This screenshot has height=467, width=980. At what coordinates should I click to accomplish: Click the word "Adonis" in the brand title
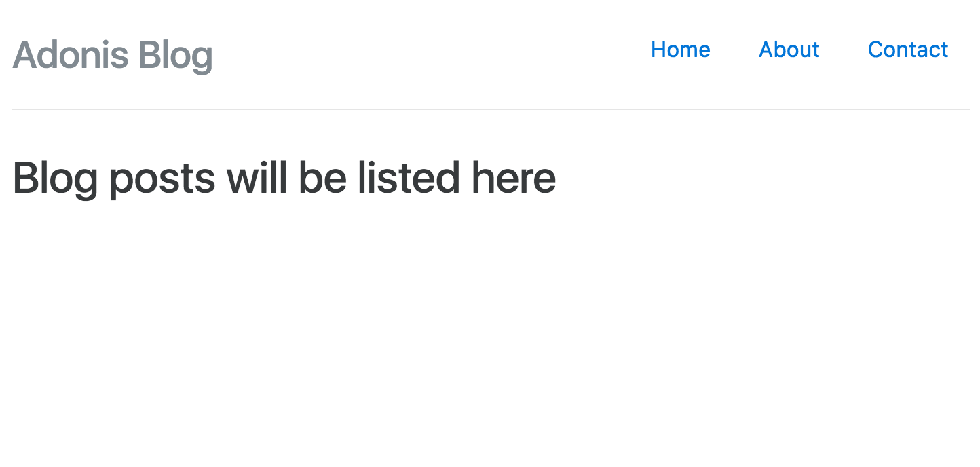tap(70, 54)
